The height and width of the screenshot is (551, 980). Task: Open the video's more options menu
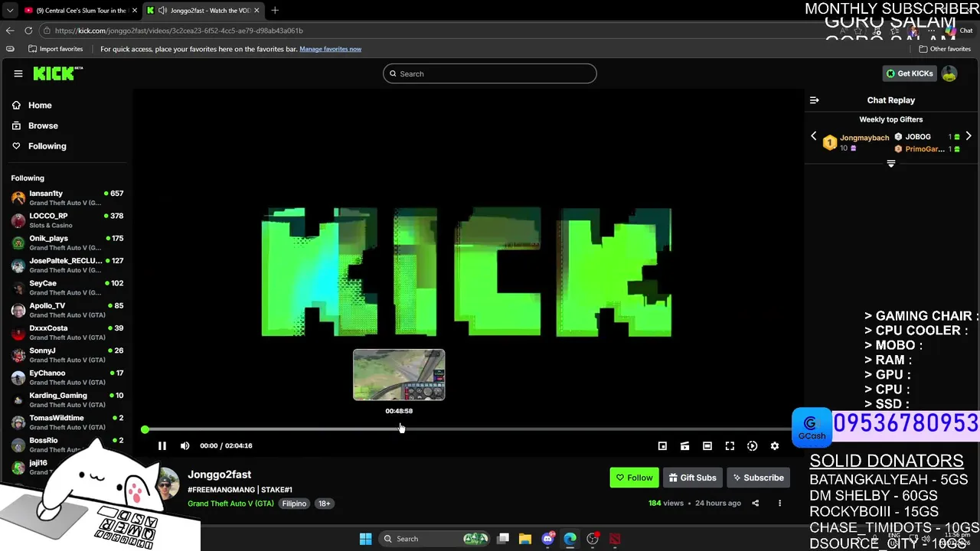pyautogui.click(x=779, y=503)
